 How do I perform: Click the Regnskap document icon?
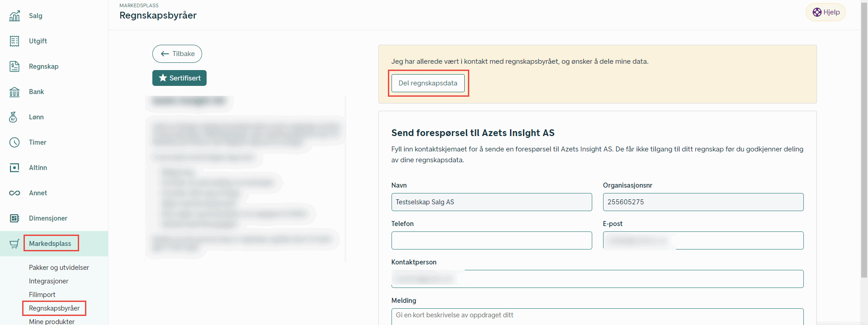14,66
